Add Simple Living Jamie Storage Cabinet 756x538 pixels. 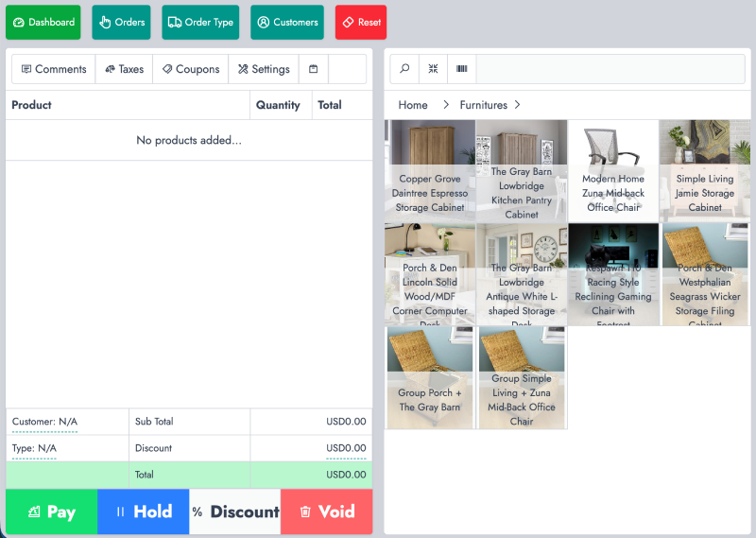click(705, 171)
